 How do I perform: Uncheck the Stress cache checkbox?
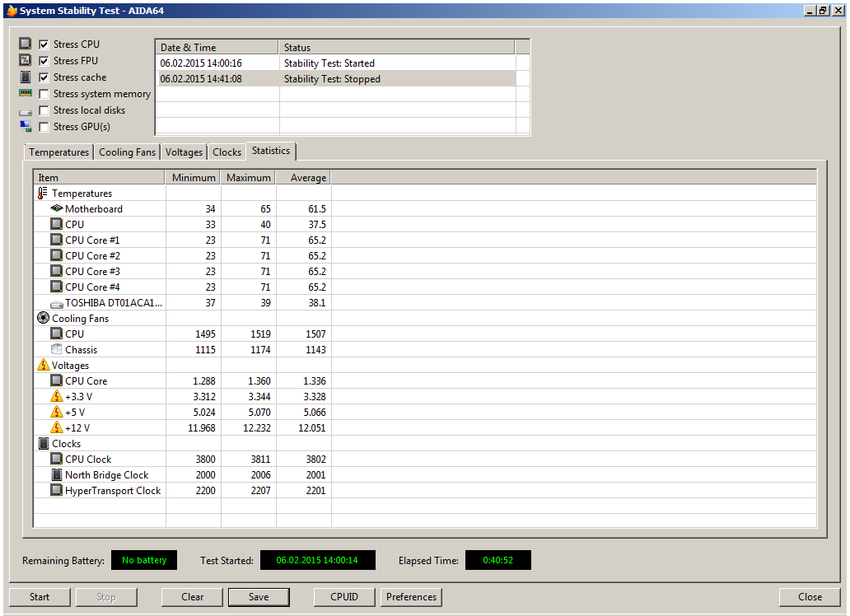point(44,77)
